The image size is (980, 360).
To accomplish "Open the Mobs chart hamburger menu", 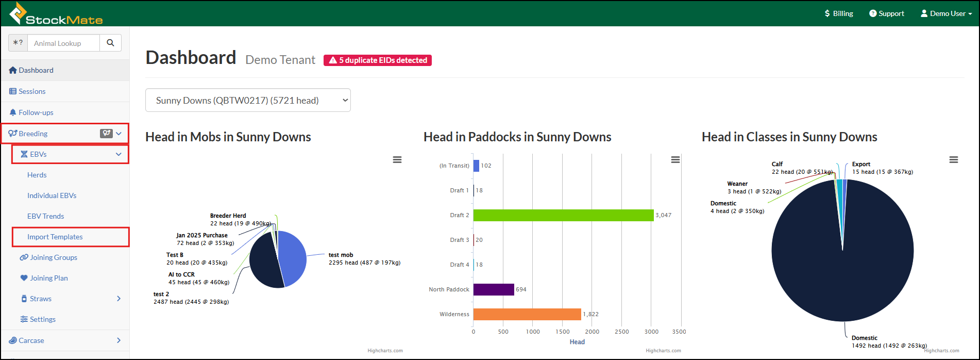I will (x=397, y=160).
